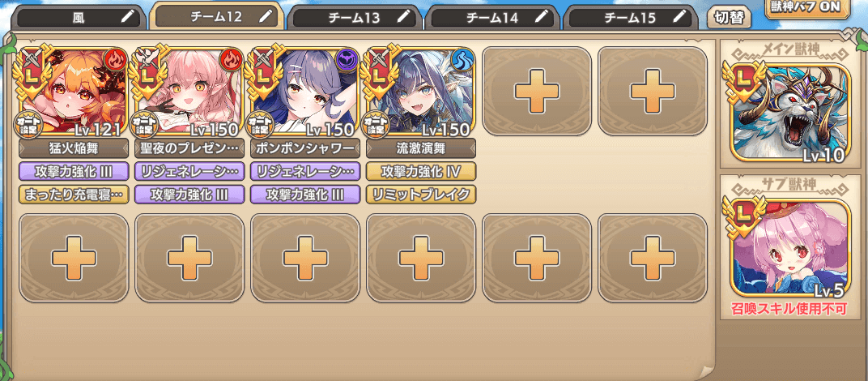Open the リミットブレイク ability slot
The image size is (868, 381).
tap(421, 194)
